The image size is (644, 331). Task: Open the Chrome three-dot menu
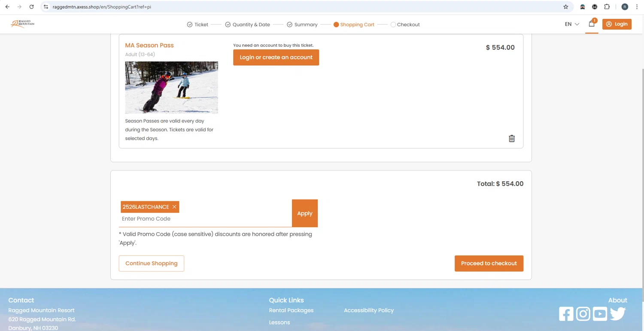click(x=637, y=7)
